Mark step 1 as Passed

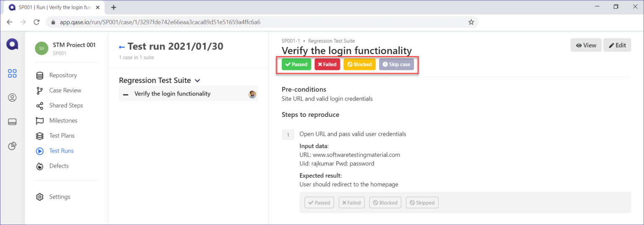point(319,203)
